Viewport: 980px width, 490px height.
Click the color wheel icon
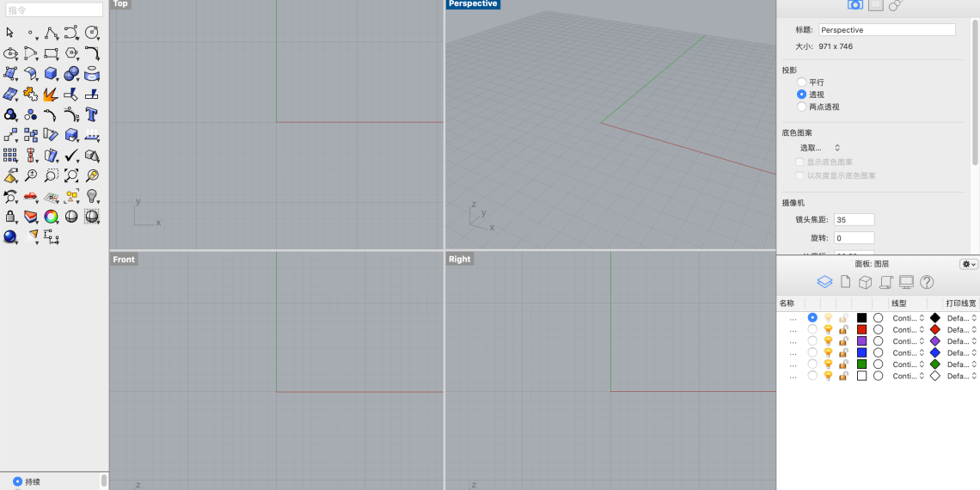pyautogui.click(x=51, y=217)
